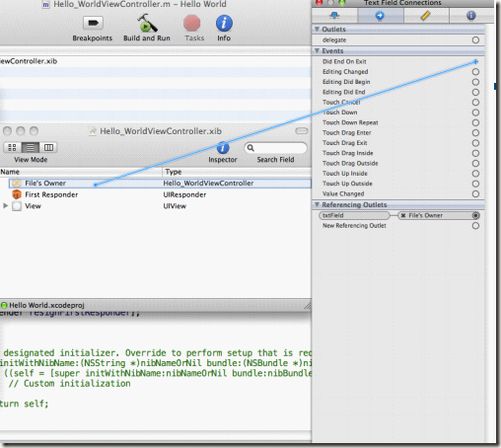Expand the View item in the list

pos(5,206)
